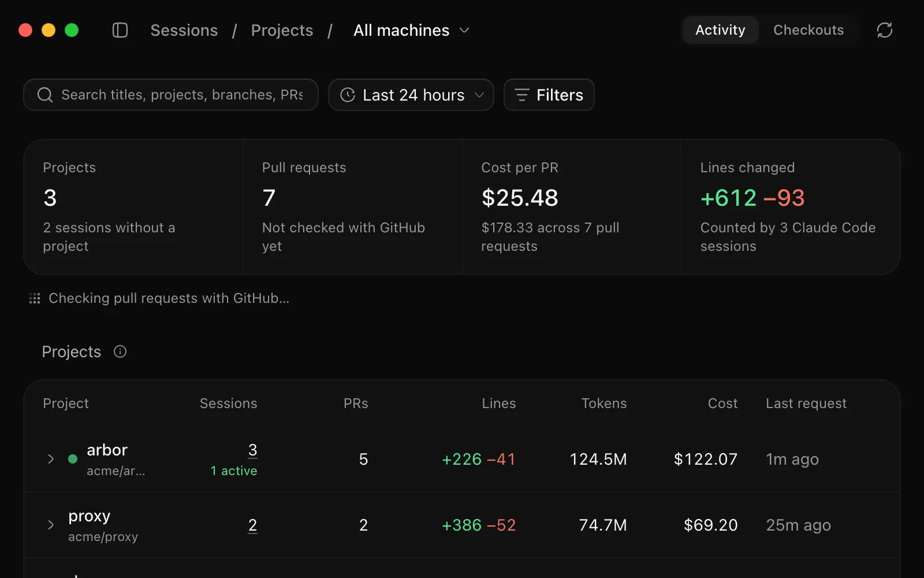The height and width of the screenshot is (578, 924).
Task: Sort by the Tokens column header
Action: [x=603, y=403]
